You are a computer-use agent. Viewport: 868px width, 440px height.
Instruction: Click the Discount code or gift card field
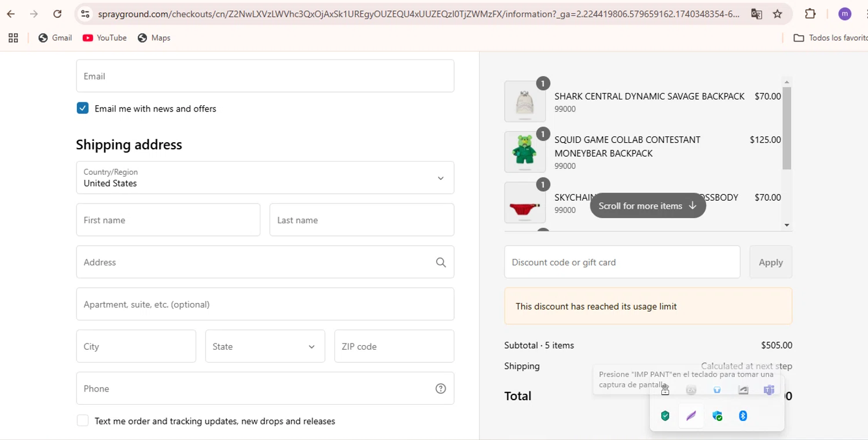pyautogui.click(x=622, y=262)
